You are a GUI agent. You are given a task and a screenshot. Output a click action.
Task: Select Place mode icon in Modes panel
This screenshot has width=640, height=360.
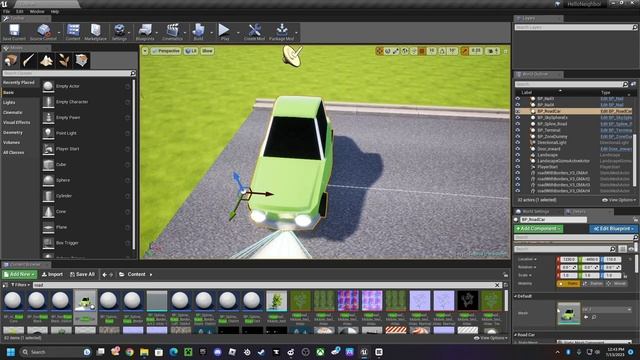[x=11, y=60]
